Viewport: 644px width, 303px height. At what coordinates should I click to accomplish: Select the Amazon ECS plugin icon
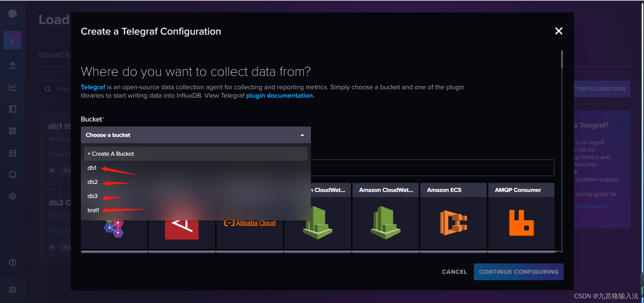pyautogui.click(x=453, y=223)
